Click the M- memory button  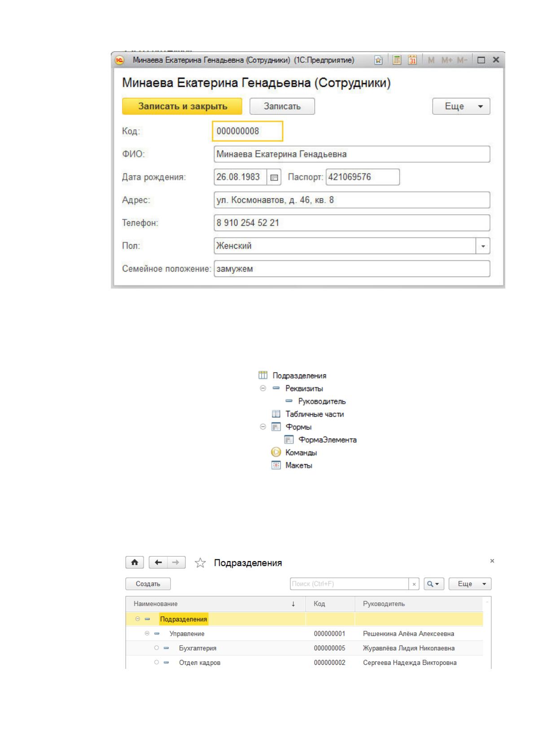(462, 60)
